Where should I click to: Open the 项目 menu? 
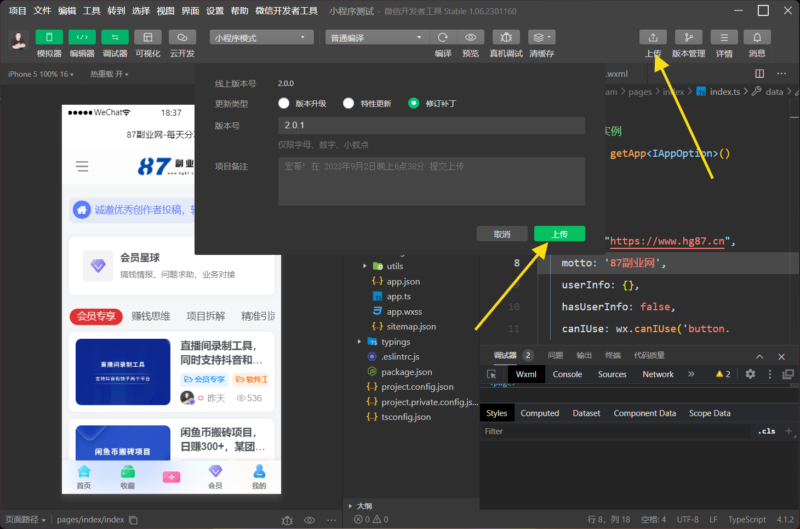click(x=18, y=11)
